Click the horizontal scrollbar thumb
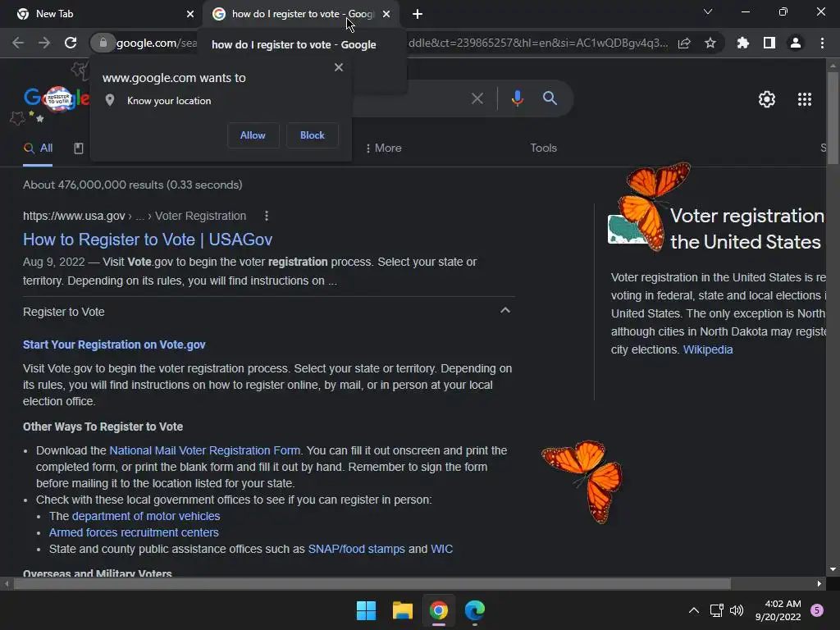 coord(372,583)
